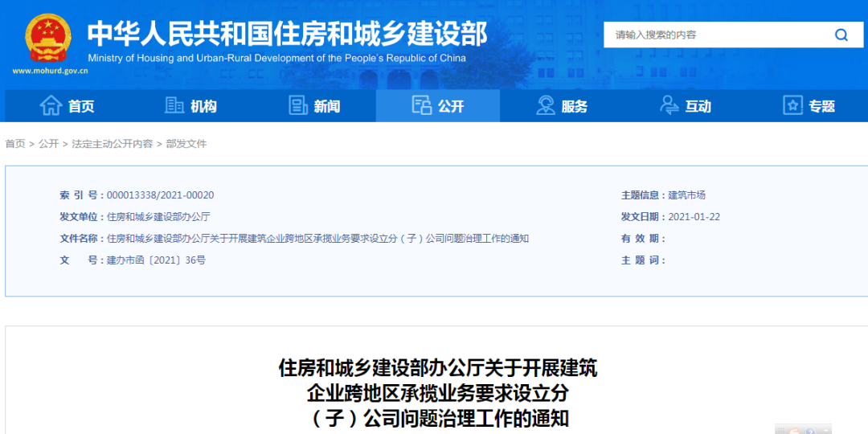This screenshot has height=434, width=868.
Task: Click the newspaper icon for 新闻
Action: (298, 105)
